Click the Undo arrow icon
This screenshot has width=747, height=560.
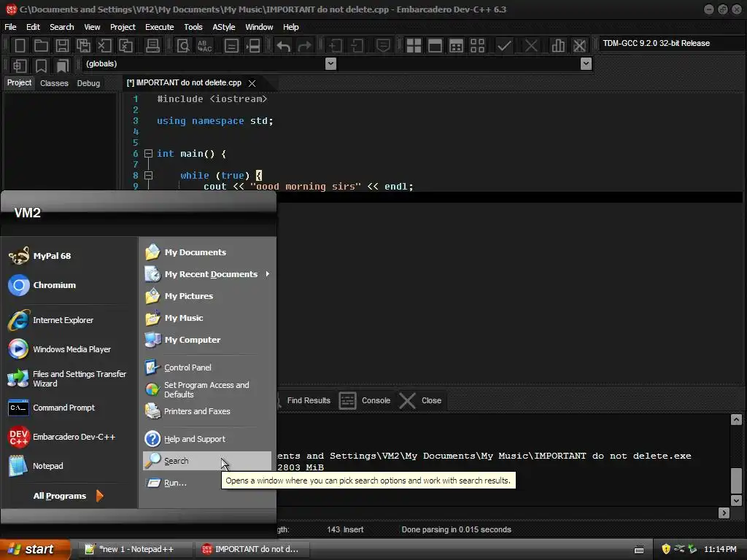284,46
